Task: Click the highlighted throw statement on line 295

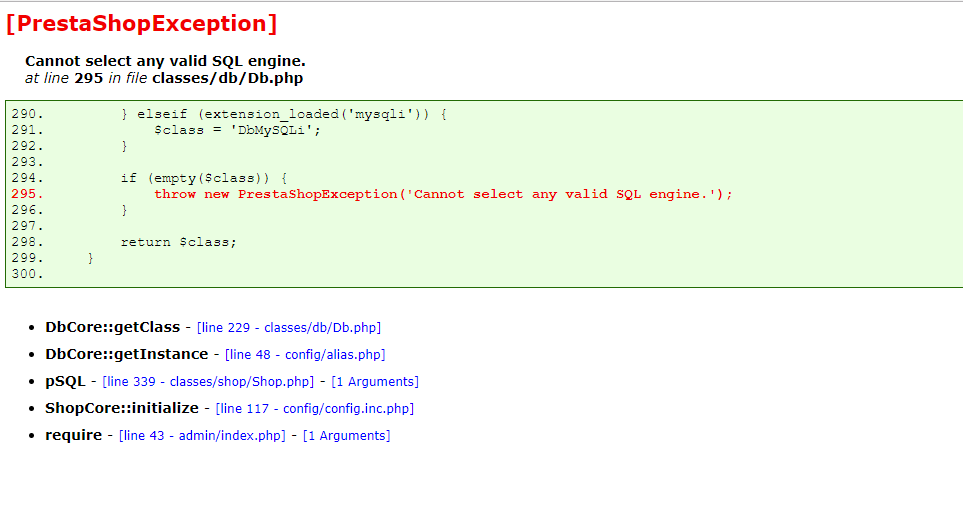Action: [443, 194]
